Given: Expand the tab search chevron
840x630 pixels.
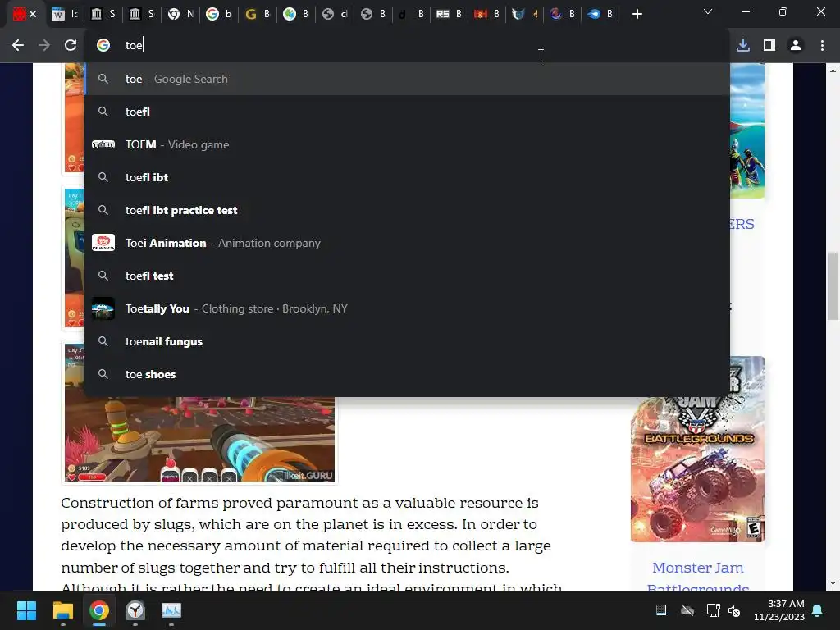Looking at the screenshot, I should tap(708, 11).
